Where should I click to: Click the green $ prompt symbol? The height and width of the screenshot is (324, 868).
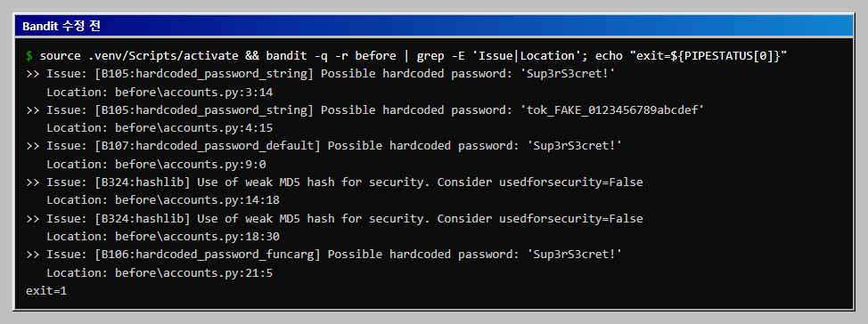pos(29,56)
